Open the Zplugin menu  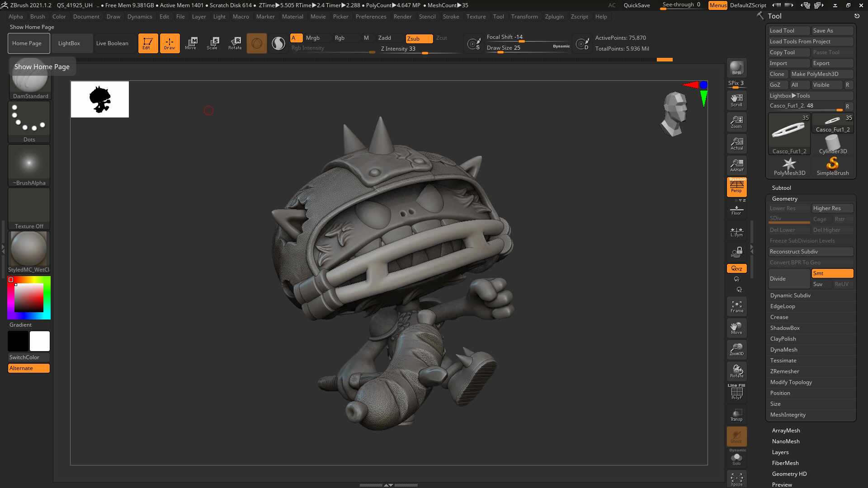tap(554, 17)
